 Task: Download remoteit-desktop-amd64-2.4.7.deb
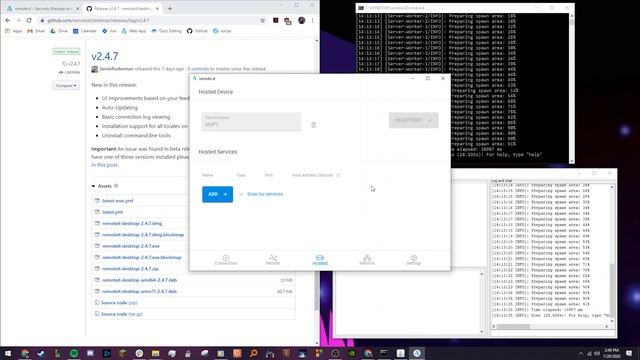140,280
